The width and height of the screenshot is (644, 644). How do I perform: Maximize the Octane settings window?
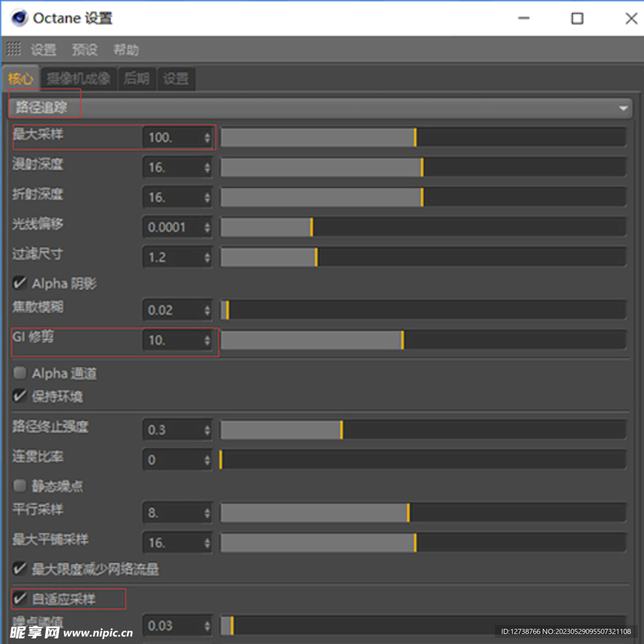pos(577,18)
